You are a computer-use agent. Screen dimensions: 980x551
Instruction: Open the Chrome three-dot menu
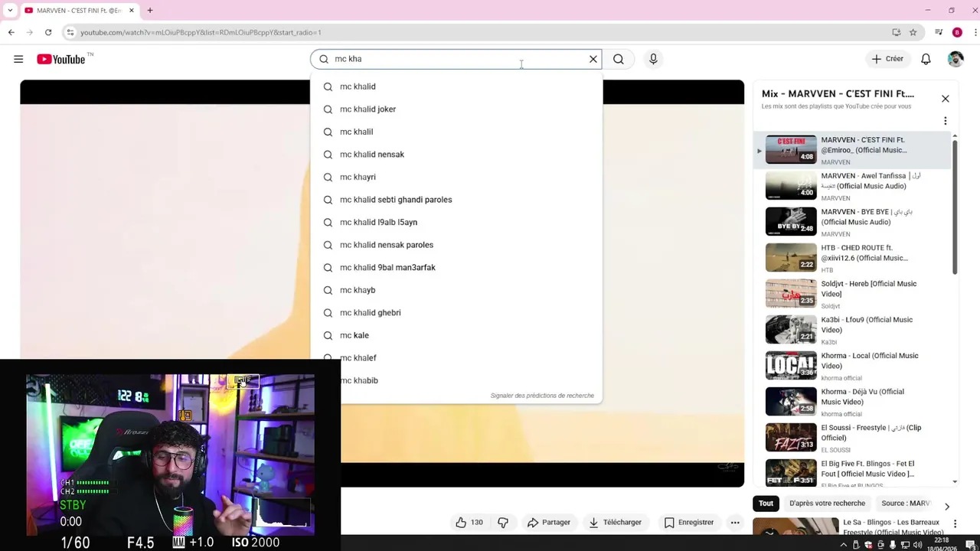(x=975, y=32)
